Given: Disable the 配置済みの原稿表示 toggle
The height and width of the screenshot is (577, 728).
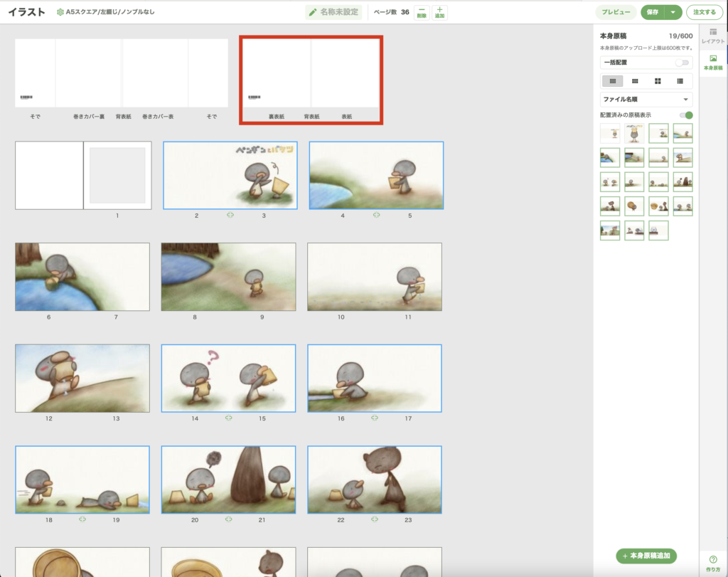Looking at the screenshot, I should coord(685,115).
